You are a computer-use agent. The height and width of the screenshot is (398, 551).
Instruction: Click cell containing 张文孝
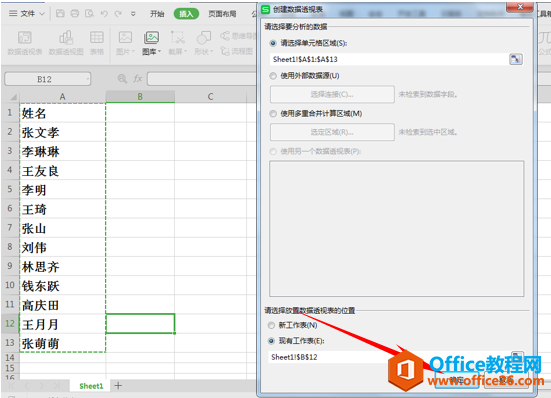(x=63, y=132)
